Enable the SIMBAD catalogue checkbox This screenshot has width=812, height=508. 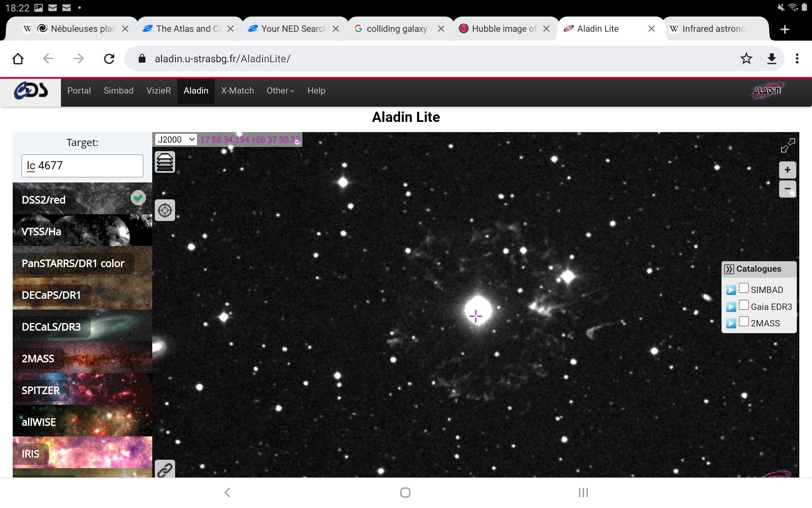point(744,288)
